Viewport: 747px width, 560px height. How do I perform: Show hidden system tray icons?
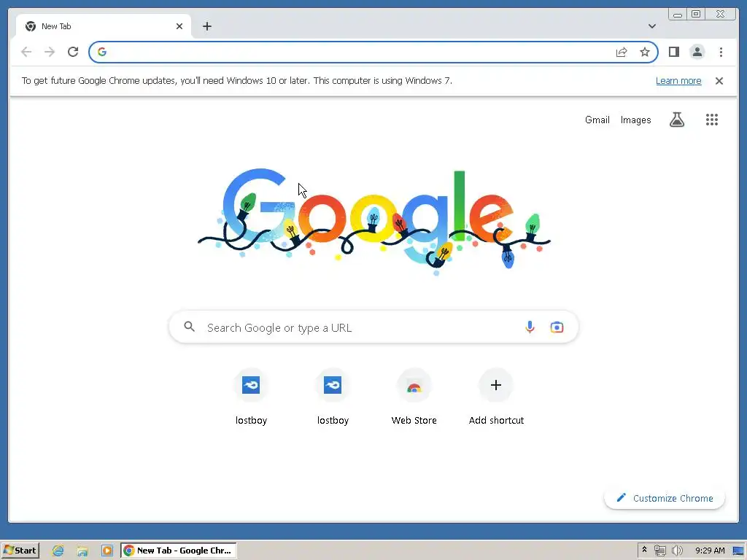(645, 550)
